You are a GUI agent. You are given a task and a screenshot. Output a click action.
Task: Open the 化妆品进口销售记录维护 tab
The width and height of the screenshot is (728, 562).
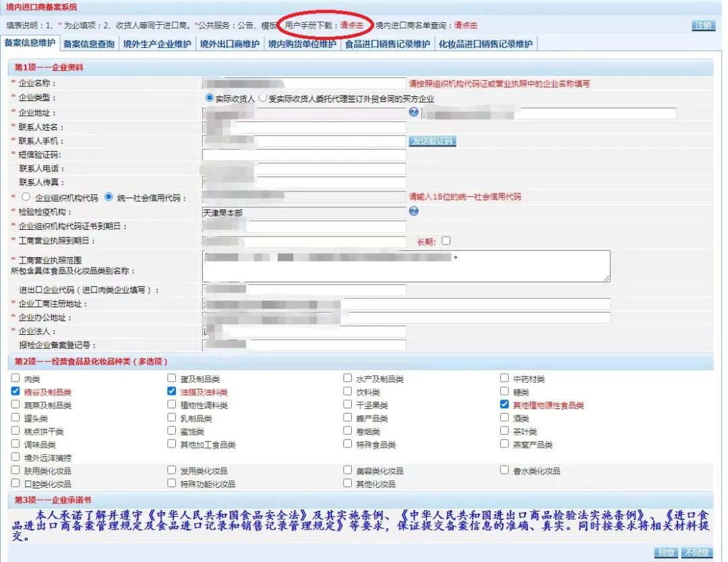[x=485, y=44]
